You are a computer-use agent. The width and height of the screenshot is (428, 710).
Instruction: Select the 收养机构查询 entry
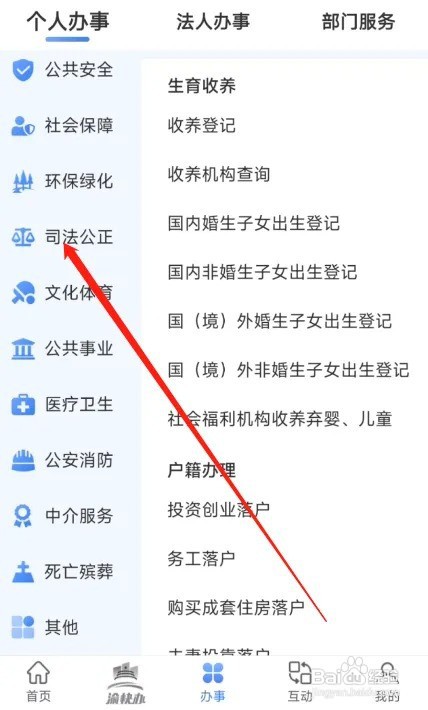coord(219,174)
